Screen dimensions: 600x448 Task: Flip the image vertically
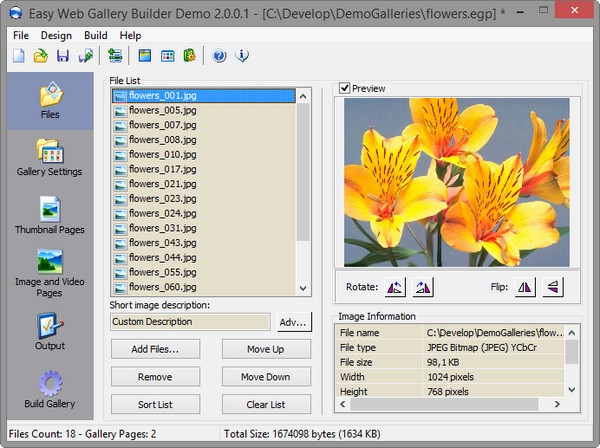point(553,288)
